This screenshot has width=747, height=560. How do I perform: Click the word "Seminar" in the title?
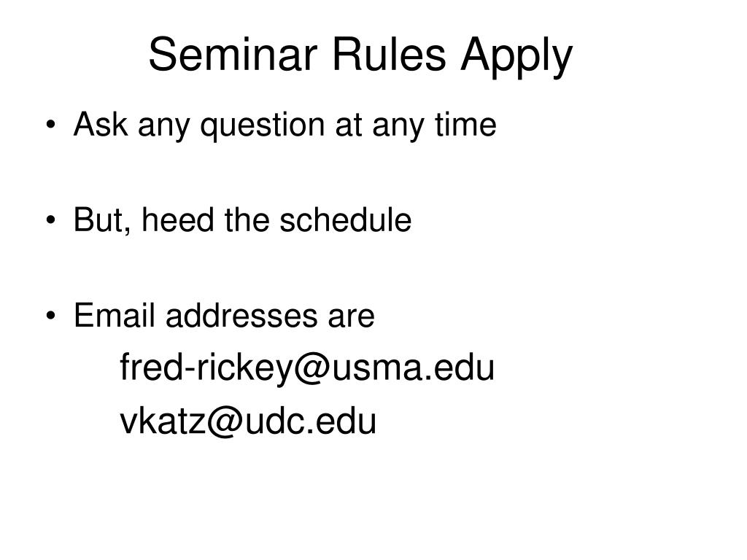tap(233, 54)
